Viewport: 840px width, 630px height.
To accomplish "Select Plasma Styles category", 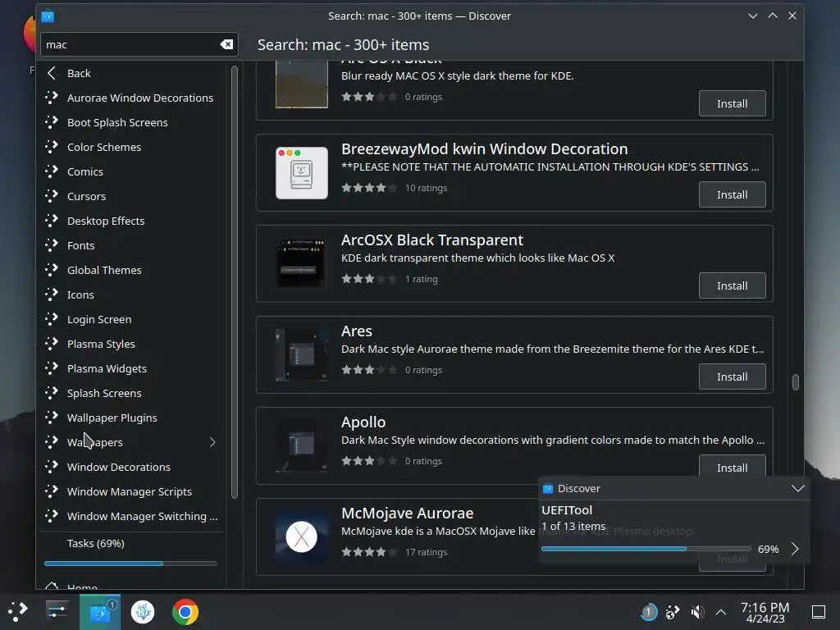I will pos(131,345).
